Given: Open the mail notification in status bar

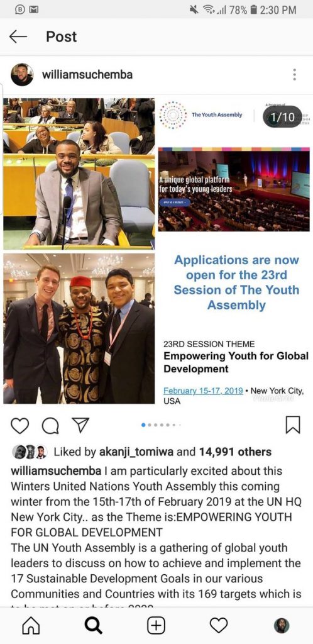Looking at the screenshot, I should click(34, 9).
